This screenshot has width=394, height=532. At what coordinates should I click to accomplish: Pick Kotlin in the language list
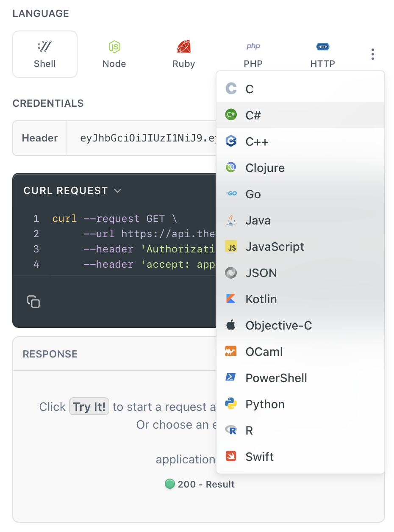tap(300, 299)
